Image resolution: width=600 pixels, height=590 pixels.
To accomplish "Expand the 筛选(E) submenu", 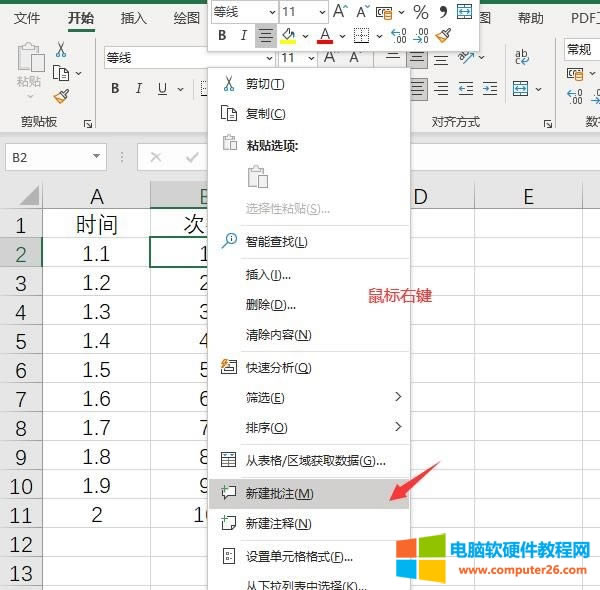I will click(397, 397).
